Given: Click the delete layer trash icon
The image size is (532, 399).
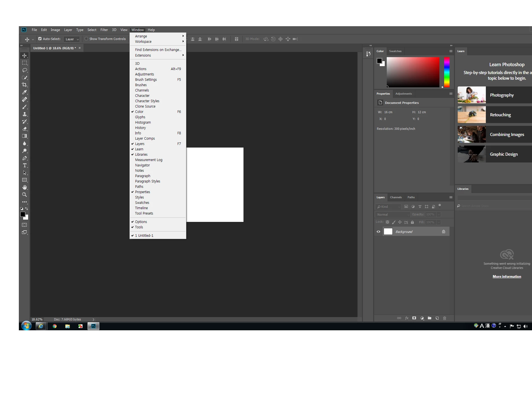Looking at the screenshot, I should coord(445,318).
